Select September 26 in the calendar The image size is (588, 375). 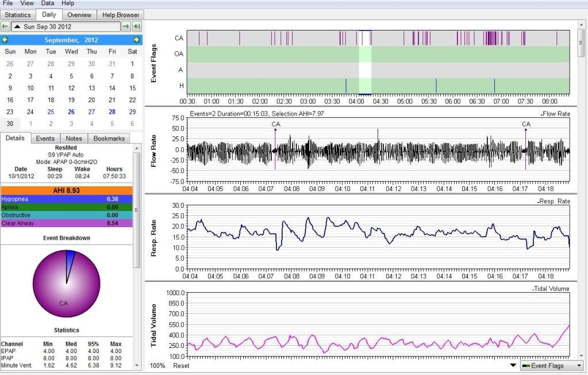[71, 112]
